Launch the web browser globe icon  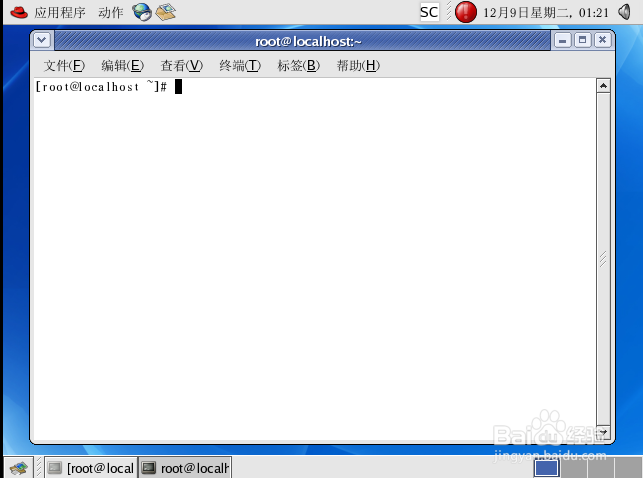pyautogui.click(x=142, y=12)
